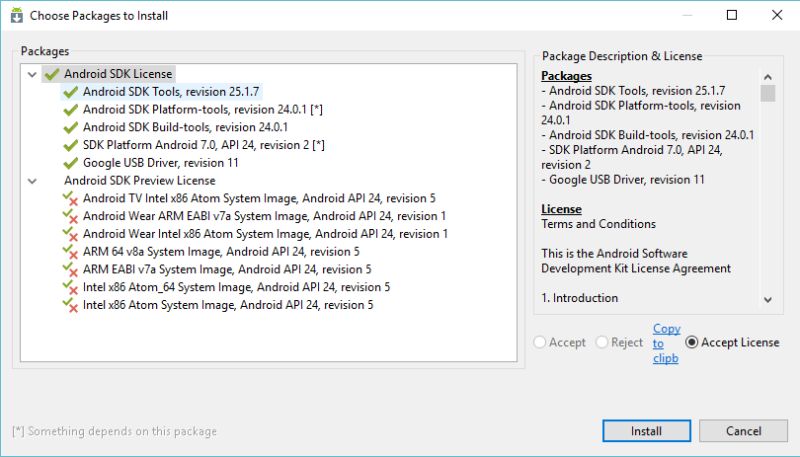Click the Android installer icon in title bar
The image size is (800, 457).
pos(17,15)
